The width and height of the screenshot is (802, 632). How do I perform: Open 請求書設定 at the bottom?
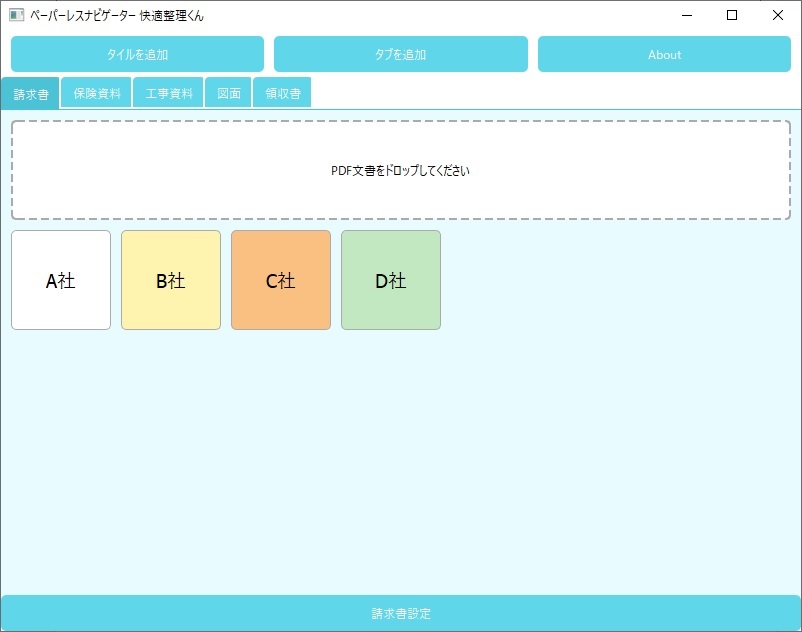(400, 613)
